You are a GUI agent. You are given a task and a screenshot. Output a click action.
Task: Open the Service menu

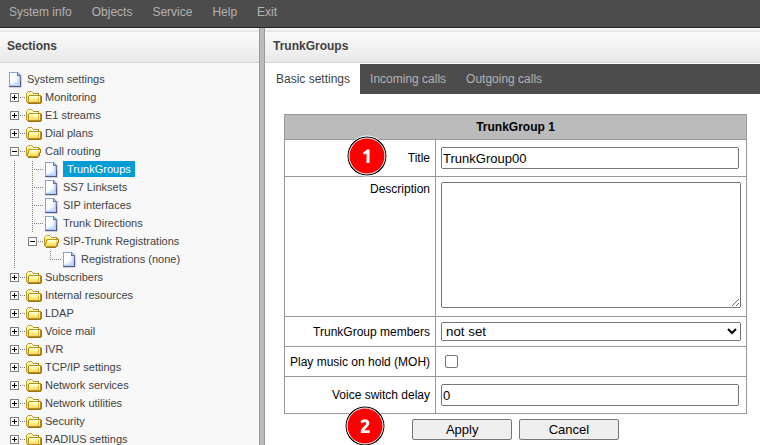[172, 12]
